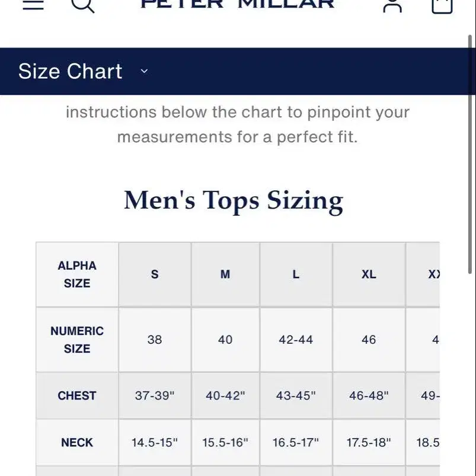Select the Men's Tops Sizing heading
This screenshot has width=476, height=476.
[234, 202]
